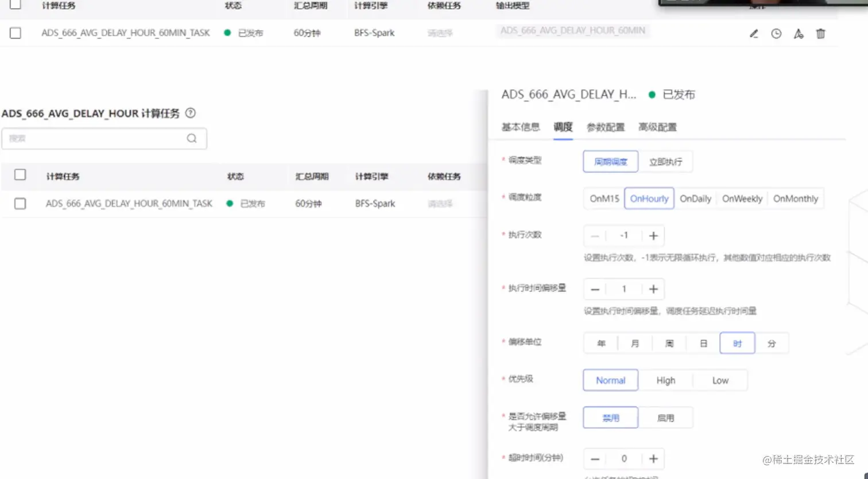Set priority to High
This screenshot has height=479, width=868.
[x=666, y=380]
